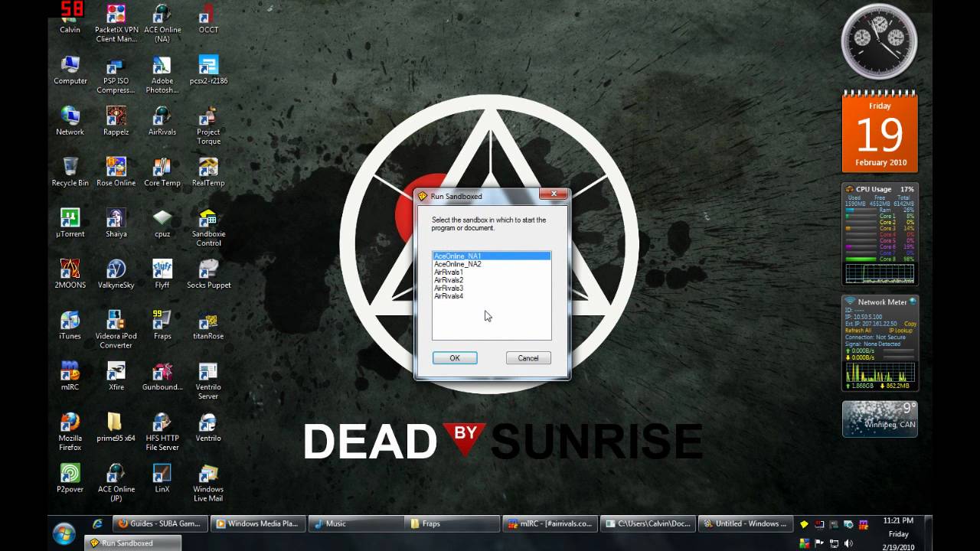The image size is (980, 551).
Task: Select Windows Live Mail desktop icon
Action: coord(208,483)
